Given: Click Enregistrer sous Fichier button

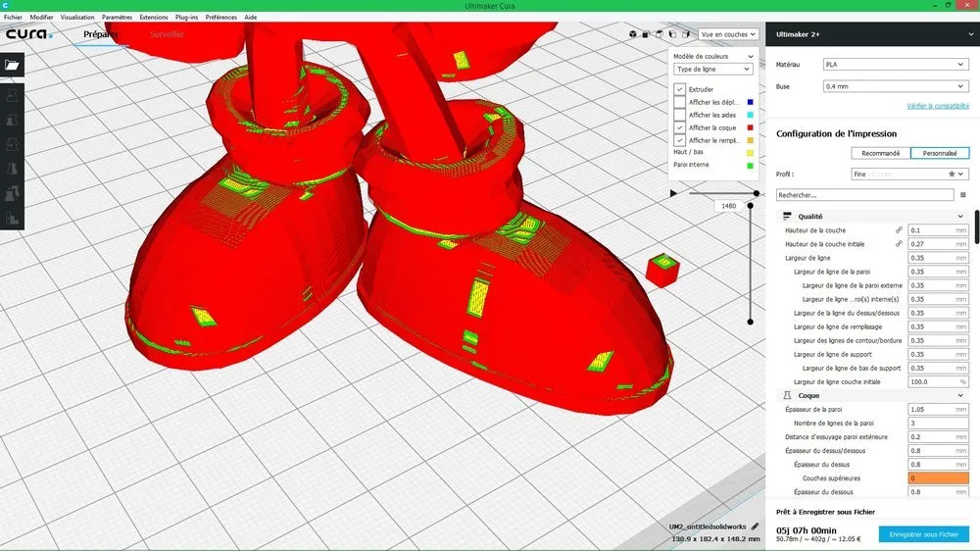Looking at the screenshot, I should pyautogui.click(x=924, y=534).
